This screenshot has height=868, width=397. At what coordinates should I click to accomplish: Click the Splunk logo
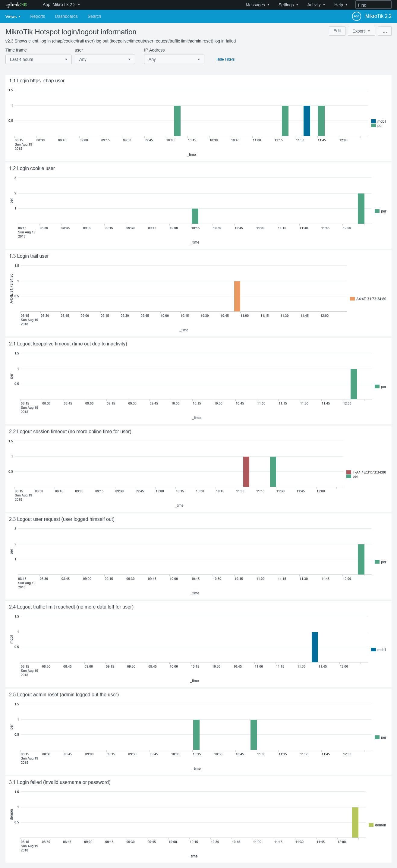tap(16, 5)
